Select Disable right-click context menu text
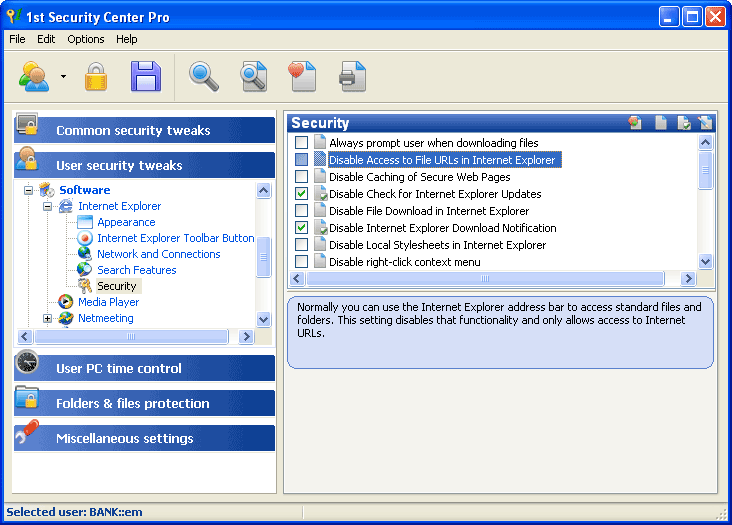Viewport: 732px width, 525px height. [x=405, y=262]
